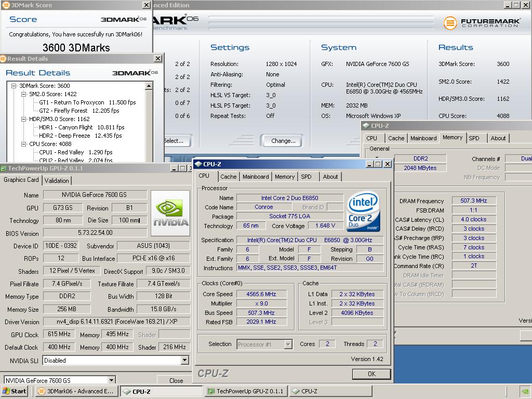Click the GPU name field NVIDIA GeForce 7600 GS
The height and width of the screenshot is (399, 532).
(95, 195)
